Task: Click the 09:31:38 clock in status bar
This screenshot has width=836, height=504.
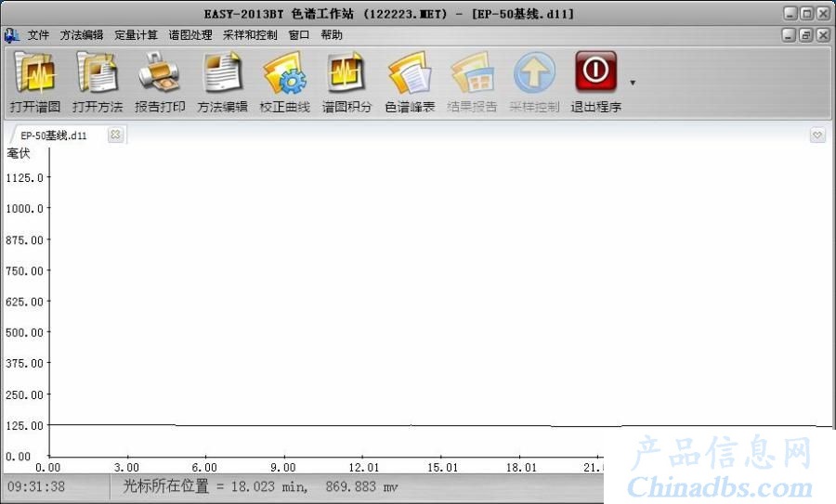Action: coord(36,486)
